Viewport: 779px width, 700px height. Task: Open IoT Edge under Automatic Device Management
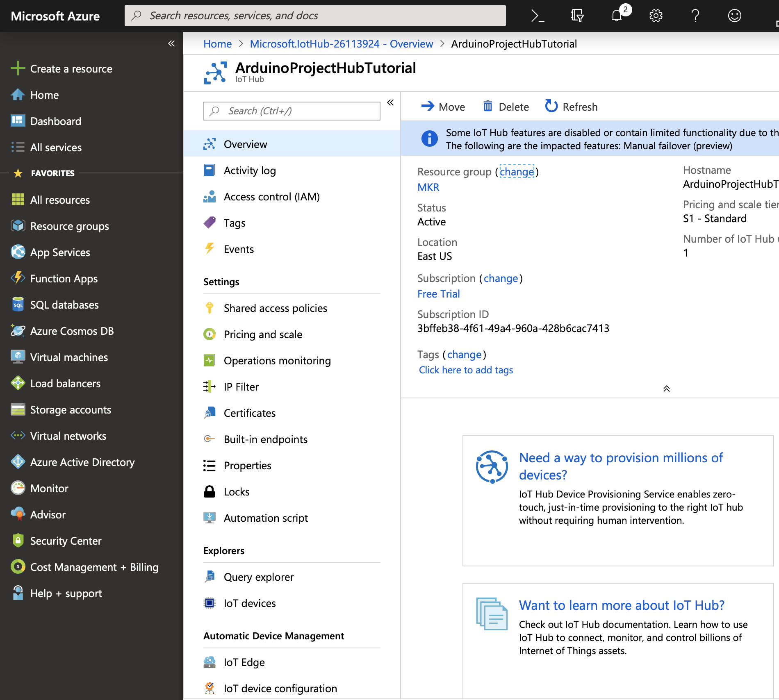[x=244, y=662]
